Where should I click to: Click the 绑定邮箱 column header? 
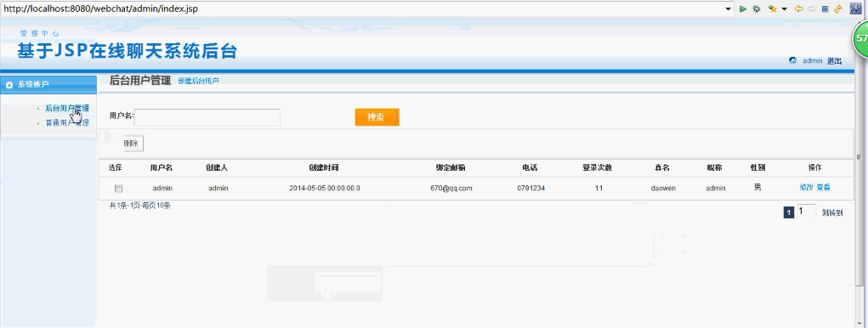point(451,167)
